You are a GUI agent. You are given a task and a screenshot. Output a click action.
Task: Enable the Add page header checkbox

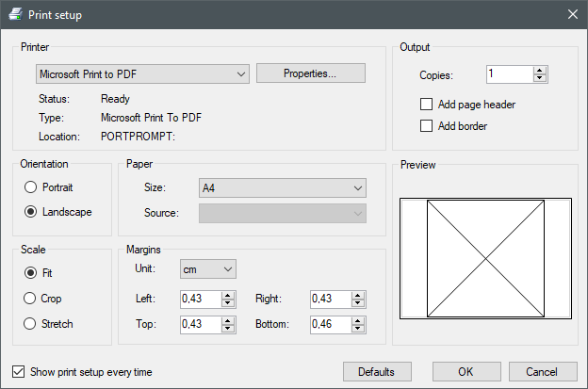tap(427, 105)
